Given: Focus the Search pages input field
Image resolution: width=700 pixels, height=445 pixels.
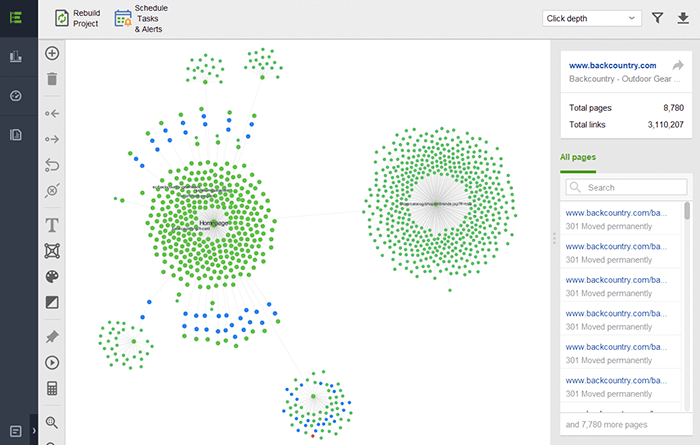Looking at the screenshot, I should click(626, 187).
